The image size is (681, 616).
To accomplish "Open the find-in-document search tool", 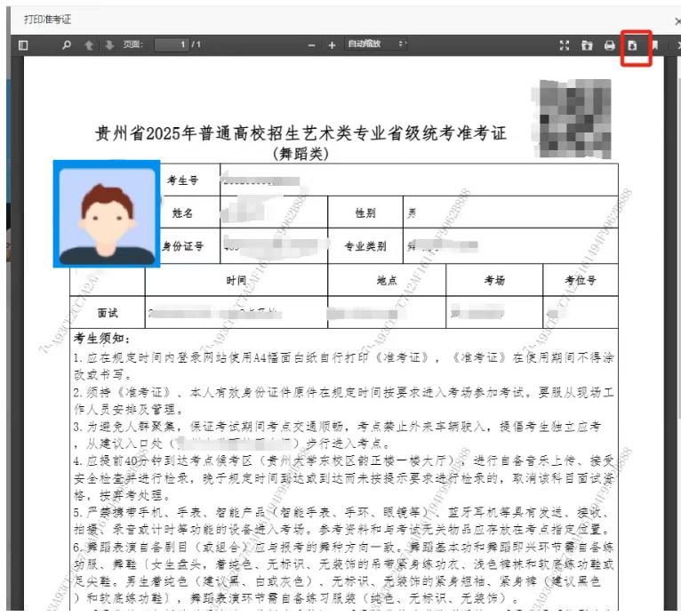I will (67, 45).
